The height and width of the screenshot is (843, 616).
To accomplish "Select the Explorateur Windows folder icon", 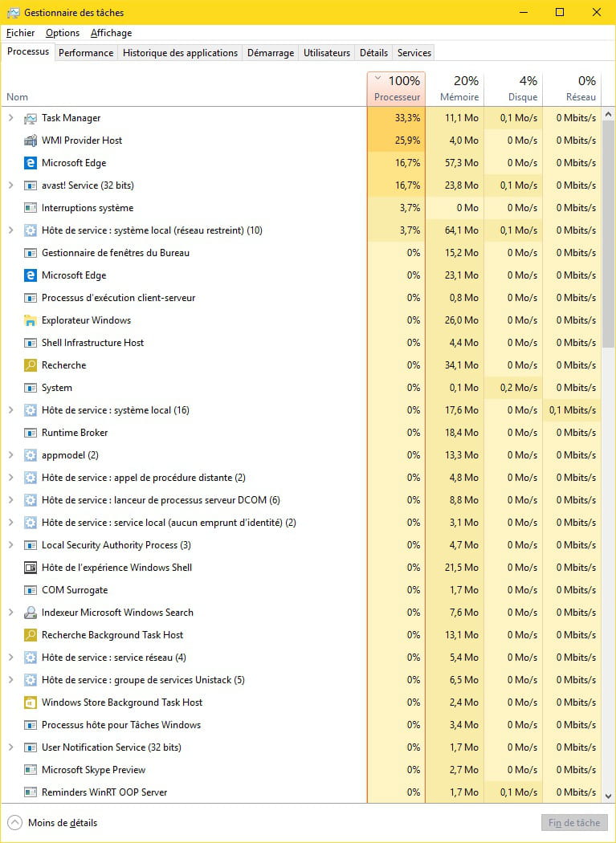I will pyautogui.click(x=31, y=320).
